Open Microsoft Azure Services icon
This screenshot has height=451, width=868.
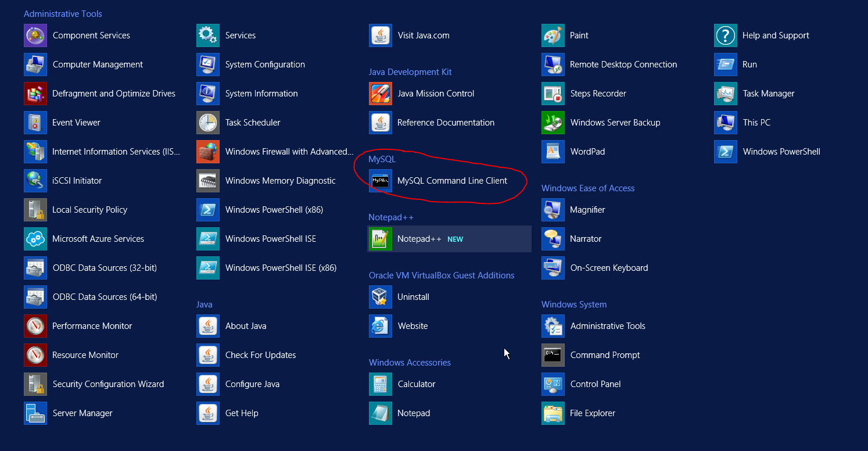coord(35,239)
